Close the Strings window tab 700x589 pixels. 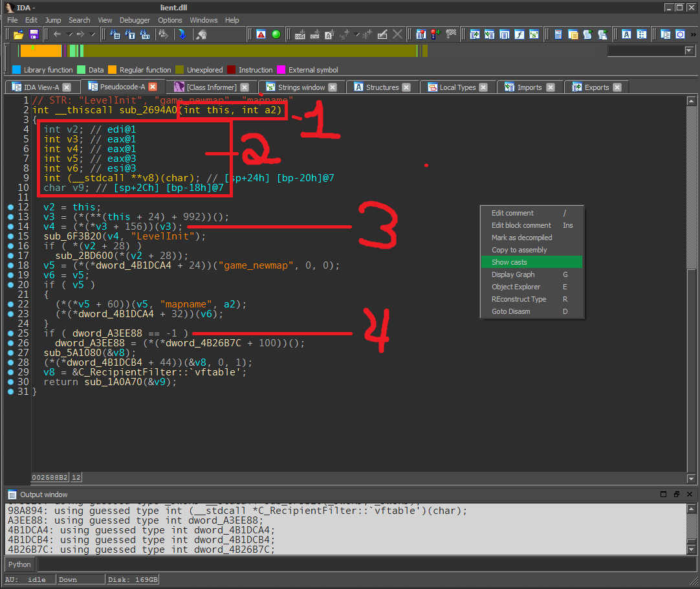(333, 87)
